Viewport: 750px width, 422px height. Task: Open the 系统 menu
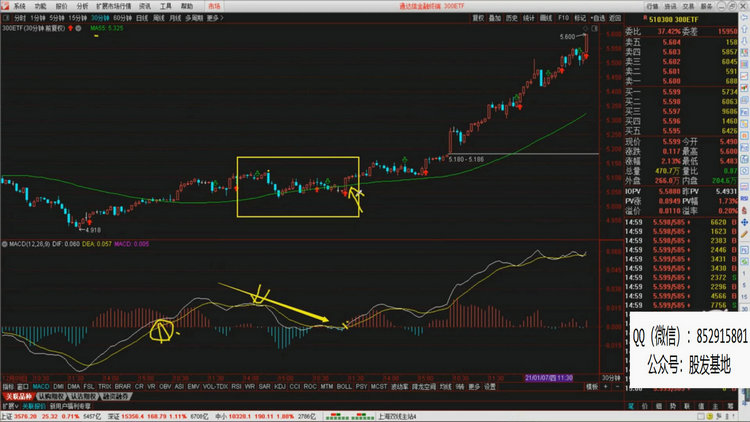click(19, 5)
